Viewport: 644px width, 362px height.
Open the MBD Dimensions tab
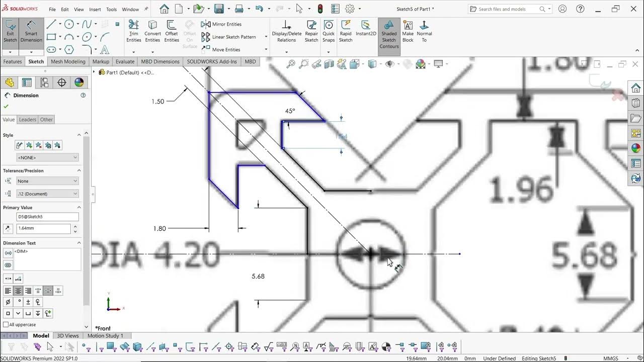pos(160,61)
